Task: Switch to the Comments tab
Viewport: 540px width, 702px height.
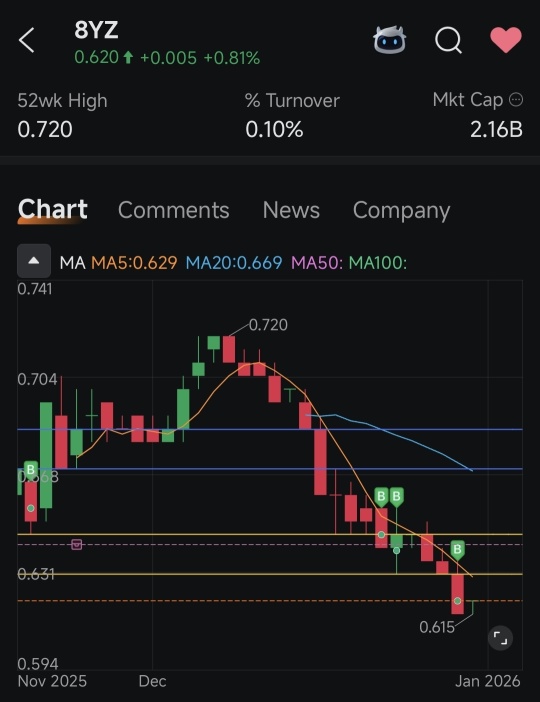Action: (174, 210)
